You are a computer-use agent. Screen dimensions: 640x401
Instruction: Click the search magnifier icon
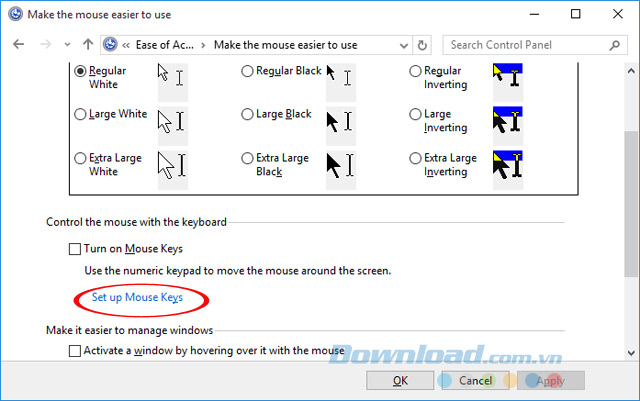pyautogui.click(x=614, y=45)
